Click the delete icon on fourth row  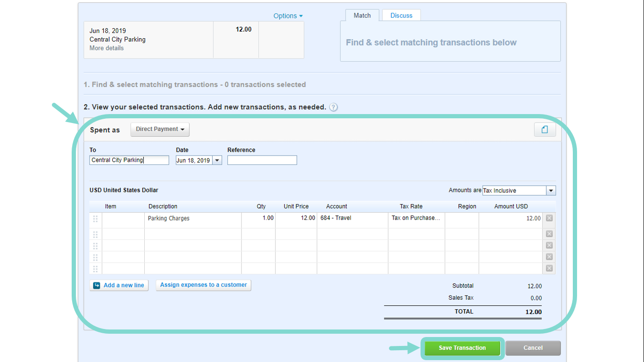point(549,256)
